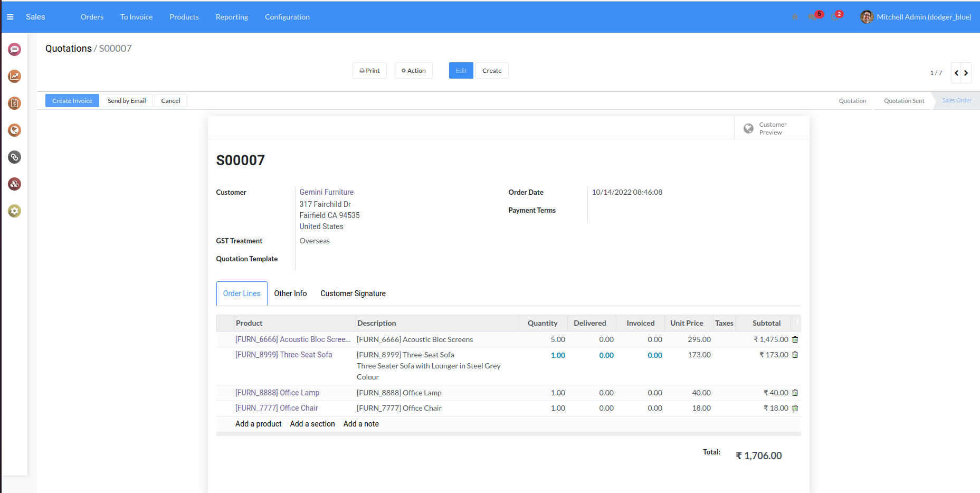Open the Print dropdown
The width and height of the screenshot is (980, 493).
pyautogui.click(x=369, y=71)
